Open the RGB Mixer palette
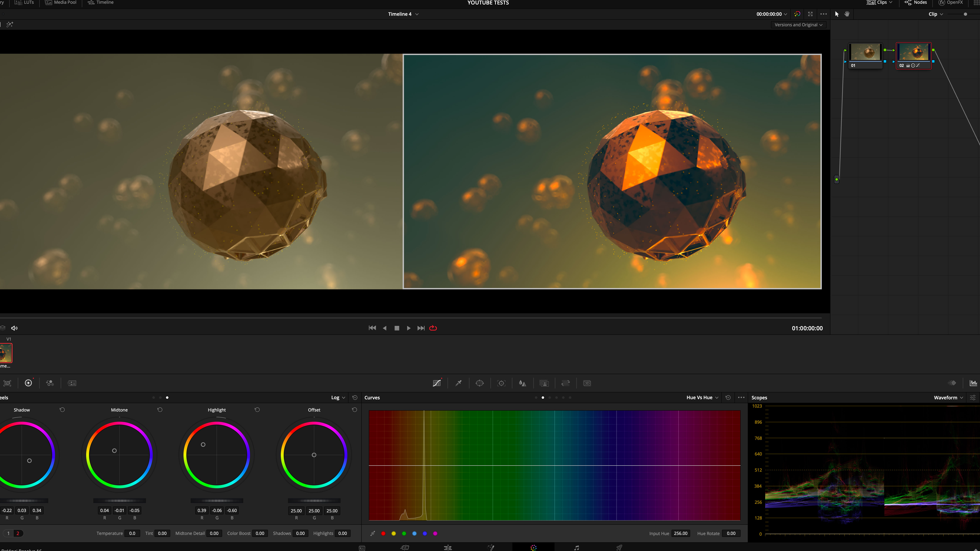This screenshot has width=980, height=551. 50,383
